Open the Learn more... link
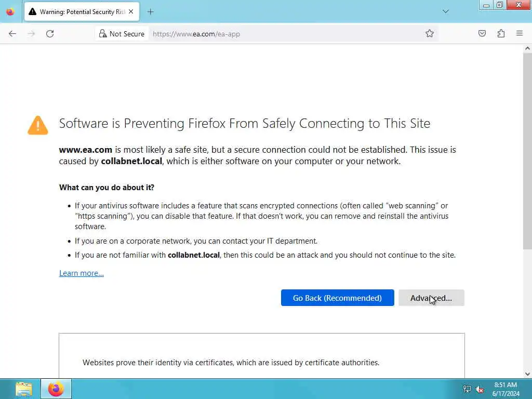532x399 pixels. tap(82, 273)
